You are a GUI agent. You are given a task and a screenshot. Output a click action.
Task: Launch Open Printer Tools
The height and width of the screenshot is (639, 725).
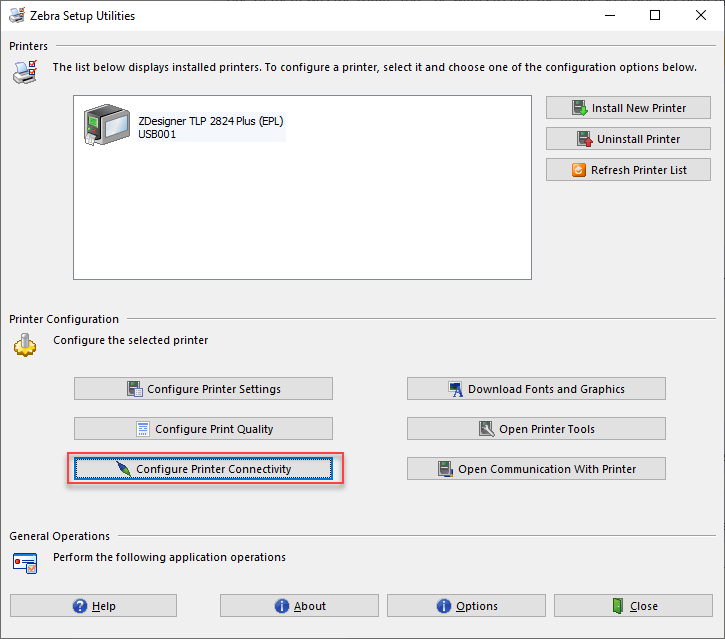click(x=536, y=429)
